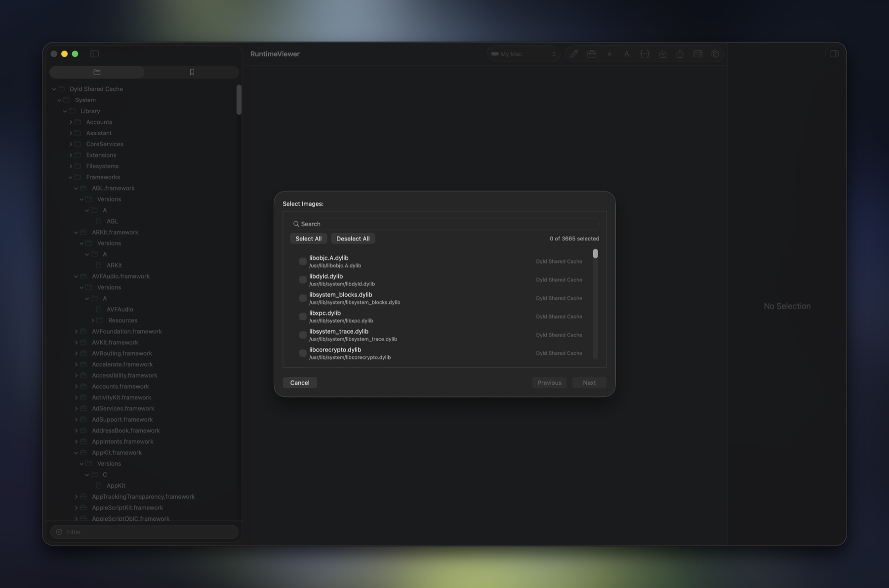Click the ARKit file icon in tree
The height and width of the screenshot is (588, 889).
coord(99,265)
